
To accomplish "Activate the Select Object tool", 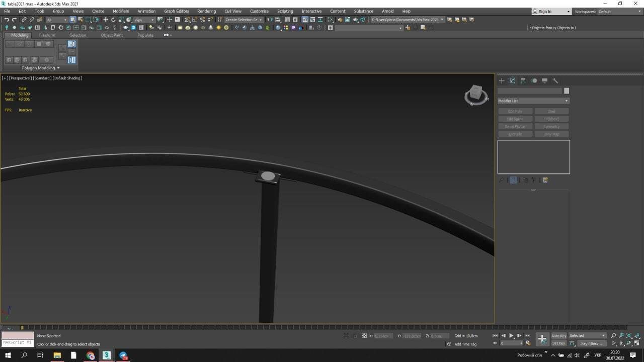I will [x=72, y=20].
